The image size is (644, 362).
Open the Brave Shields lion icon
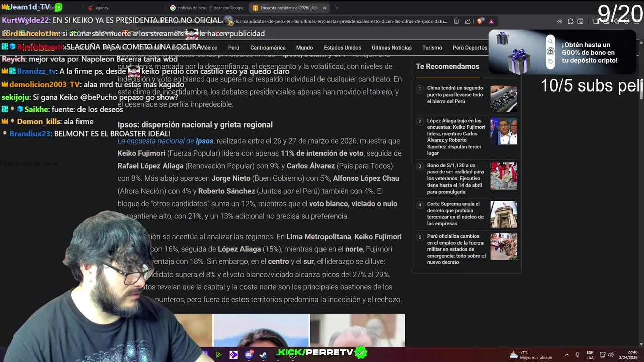480,21
